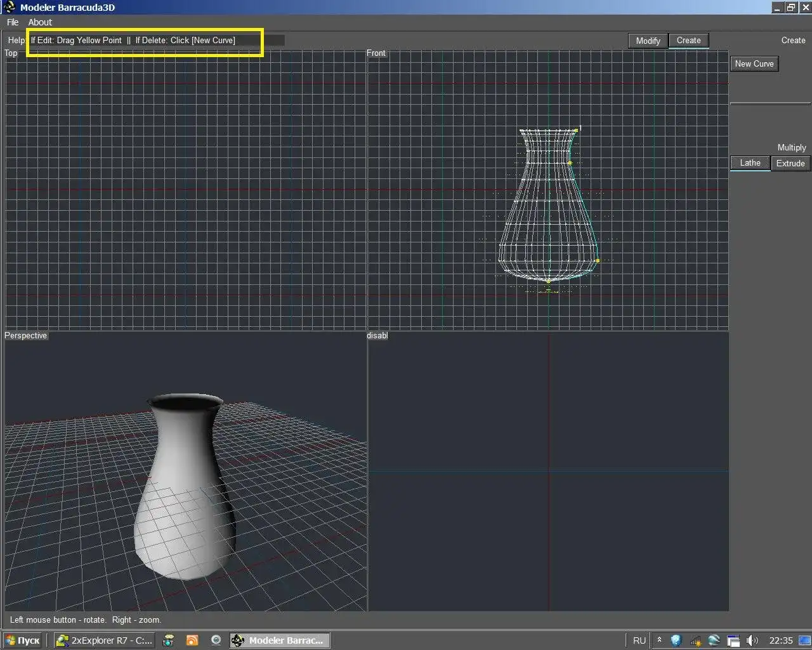Viewport: 812px width, 650px height.
Task: Switch to Create mode
Action: coord(688,41)
